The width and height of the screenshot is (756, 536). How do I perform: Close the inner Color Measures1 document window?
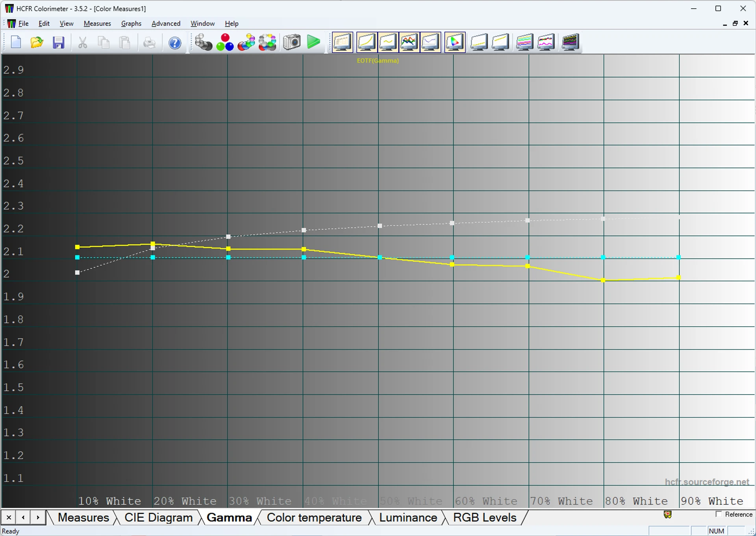click(746, 24)
